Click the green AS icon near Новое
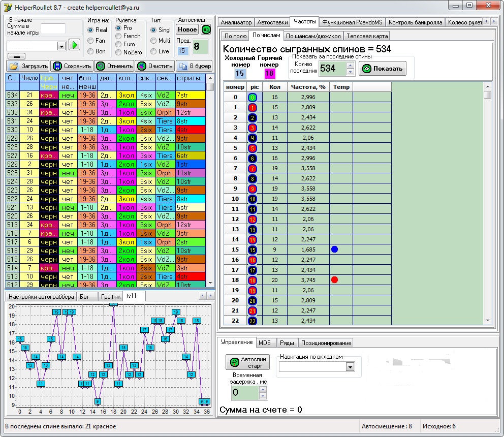This screenshot has width=504, height=437. [x=206, y=29]
